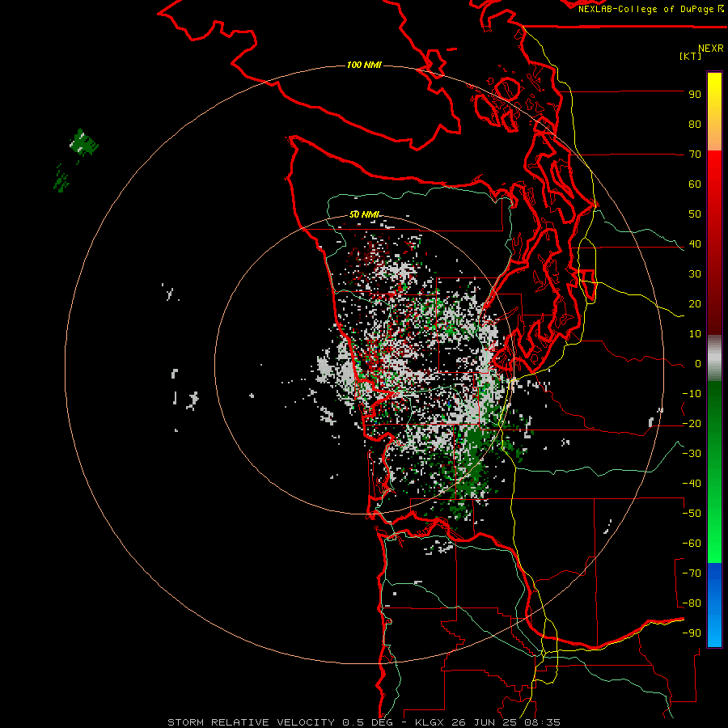Select the 50 NMI range ring label
This screenshot has width=728, height=728.
365,214
